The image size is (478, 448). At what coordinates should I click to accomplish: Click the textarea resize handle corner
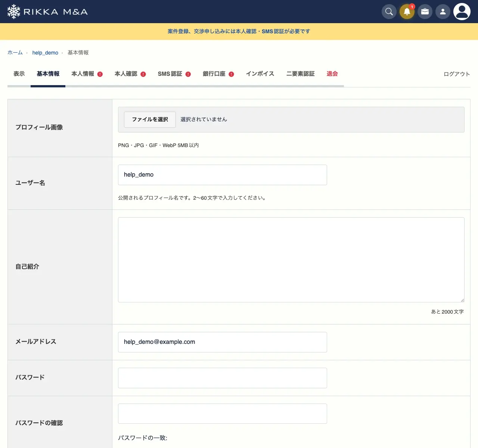(462, 300)
